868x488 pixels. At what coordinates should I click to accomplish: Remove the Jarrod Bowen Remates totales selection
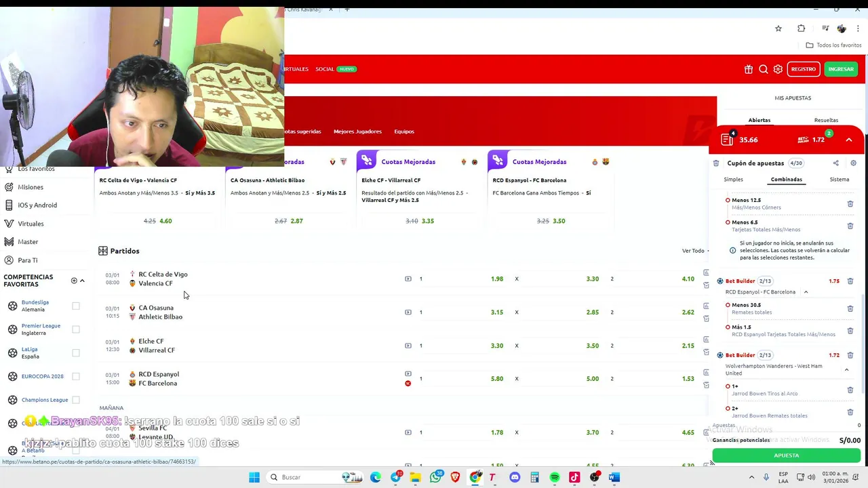(x=850, y=412)
